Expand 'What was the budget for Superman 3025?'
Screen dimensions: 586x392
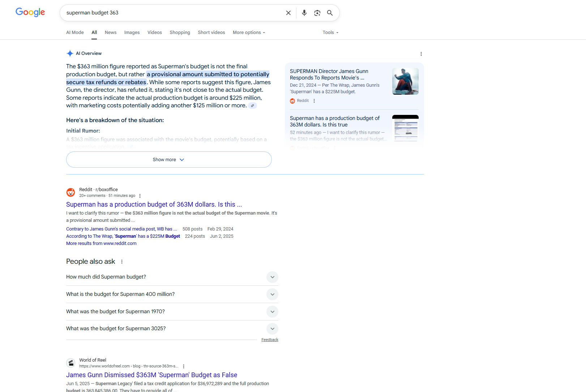pos(172,329)
